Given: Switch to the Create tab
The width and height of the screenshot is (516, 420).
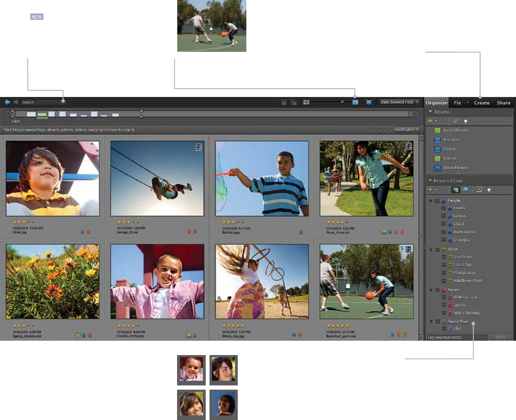Looking at the screenshot, I should [481, 103].
